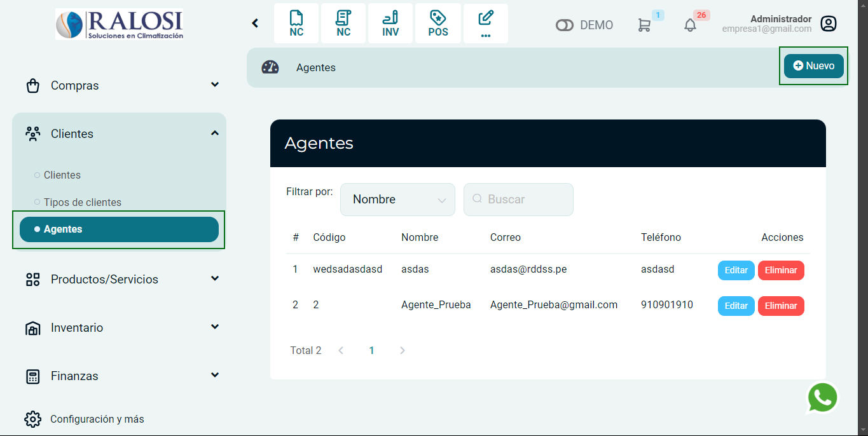868x436 pixels.
Task: Click the Nuevo button to add an agent
Action: pos(813,65)
